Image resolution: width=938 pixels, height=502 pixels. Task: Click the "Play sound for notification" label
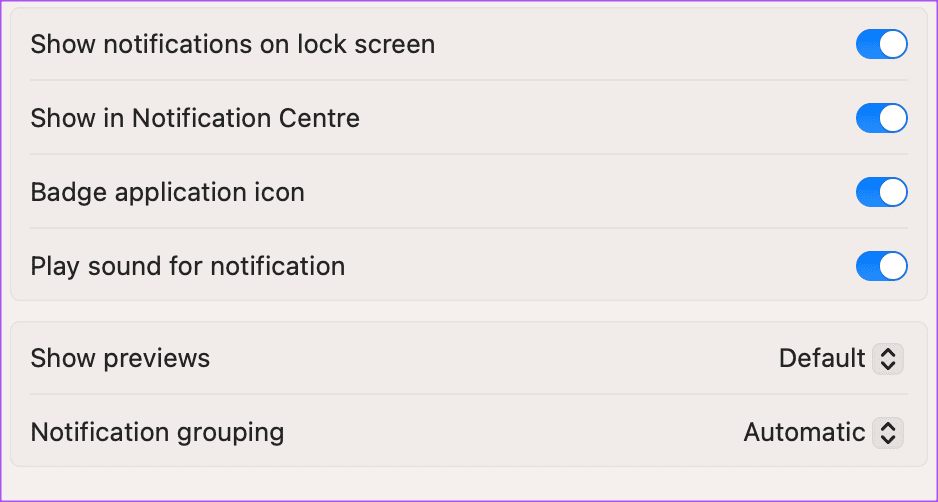pos(188,266)
